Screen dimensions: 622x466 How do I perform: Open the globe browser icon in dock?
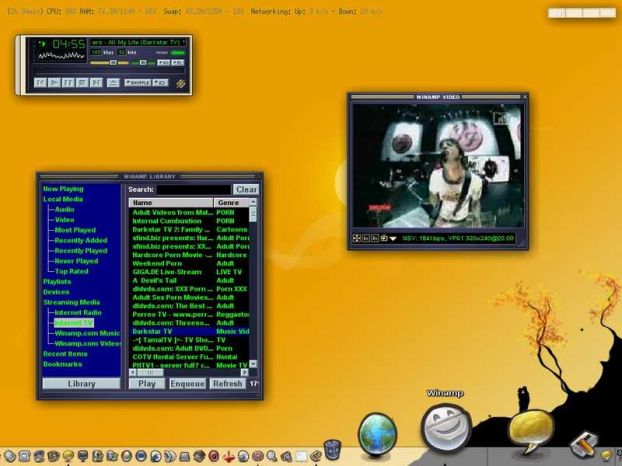(377, 433)
